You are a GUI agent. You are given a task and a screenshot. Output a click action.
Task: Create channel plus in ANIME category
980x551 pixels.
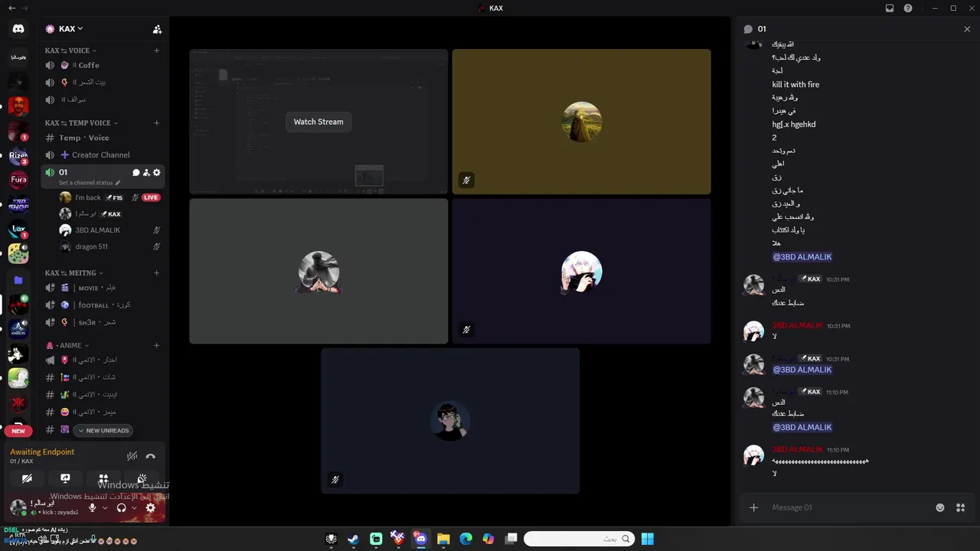[x=156, y=345]
